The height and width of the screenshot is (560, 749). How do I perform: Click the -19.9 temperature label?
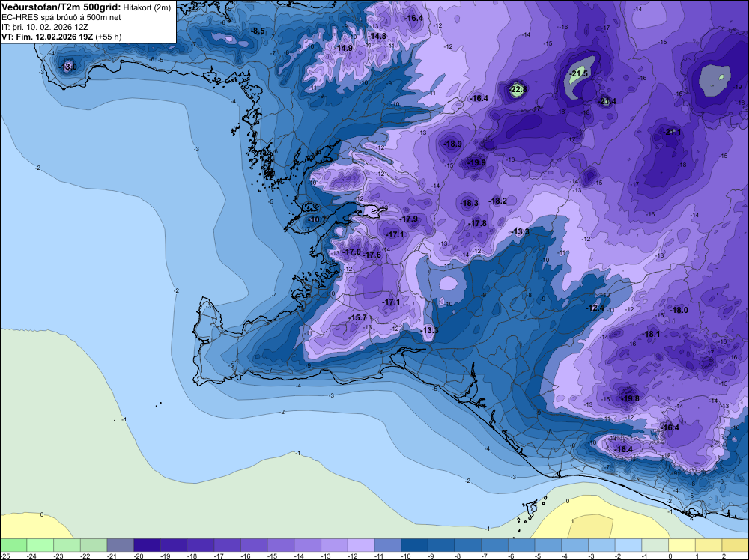[x=476, y=162]
